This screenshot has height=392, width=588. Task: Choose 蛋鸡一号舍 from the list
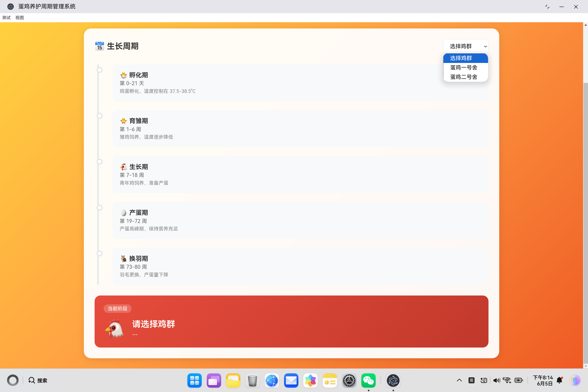click(x=465, y=67)
